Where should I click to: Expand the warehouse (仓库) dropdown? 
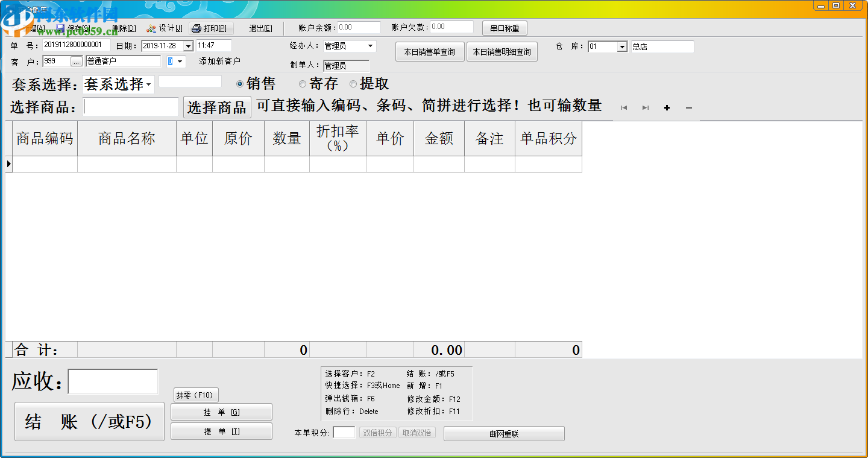tap(622, 46)
